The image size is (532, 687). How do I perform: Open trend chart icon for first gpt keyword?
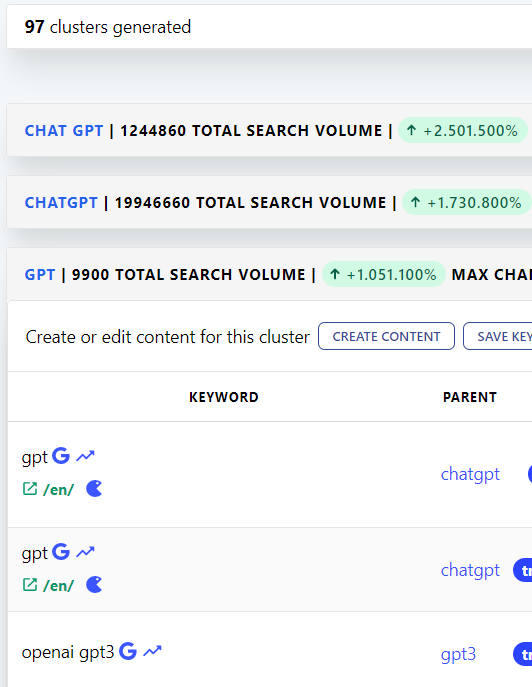pyautogui.click(x=85, y=456)
